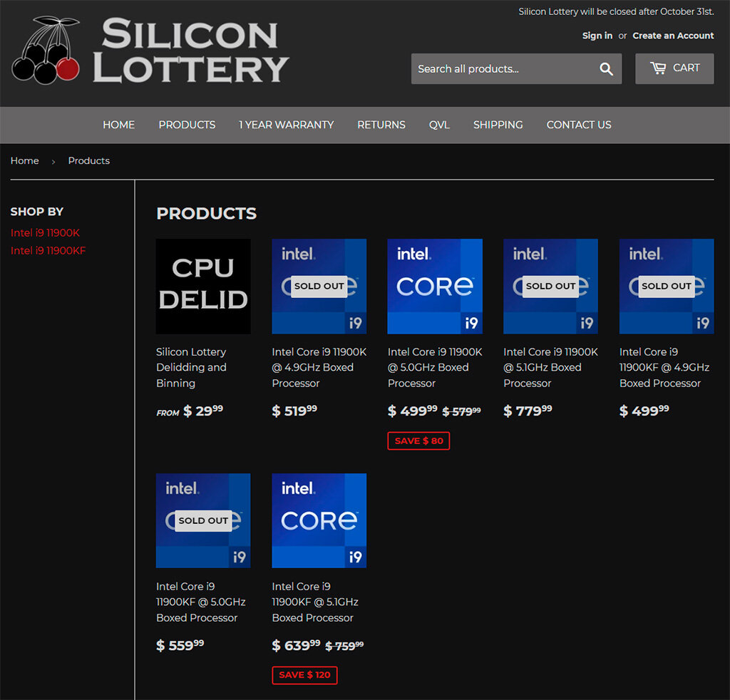Click the Home breadcrumb link
Viewport: 730px width, 700px height.
pos(25,160)
